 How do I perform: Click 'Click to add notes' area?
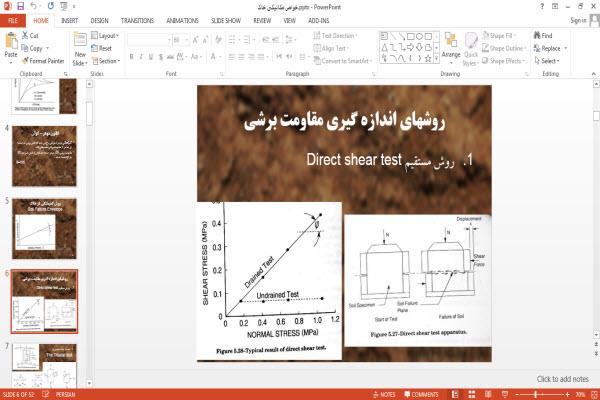pyautogui.click(x=562, y=379)
